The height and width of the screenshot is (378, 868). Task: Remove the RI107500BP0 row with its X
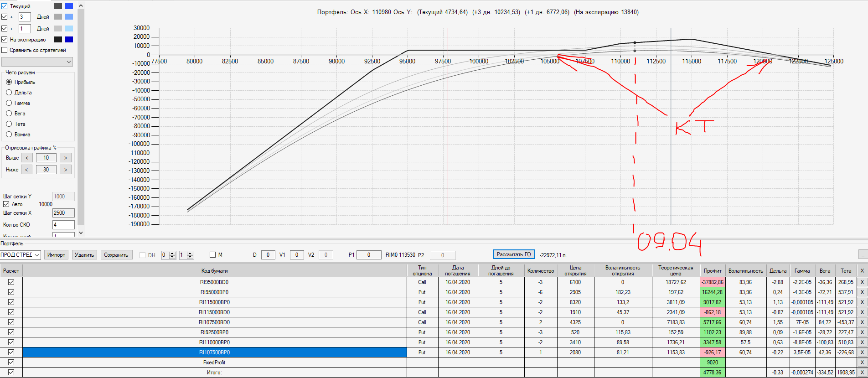click(862, 352)
